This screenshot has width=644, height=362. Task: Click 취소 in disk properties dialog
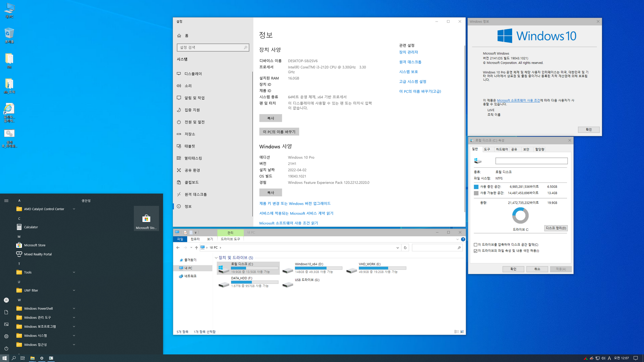(537, 269)
